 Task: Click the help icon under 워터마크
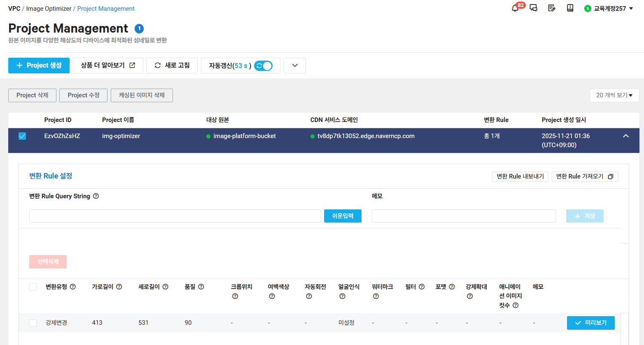(x=376, y=296)
